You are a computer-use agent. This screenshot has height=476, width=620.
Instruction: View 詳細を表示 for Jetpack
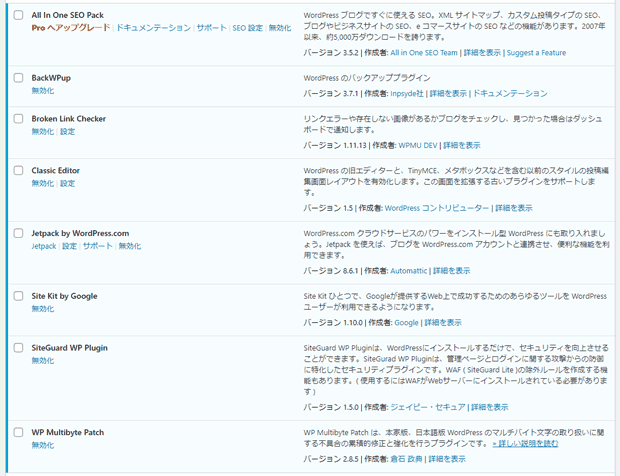click(x=452, y=271)
